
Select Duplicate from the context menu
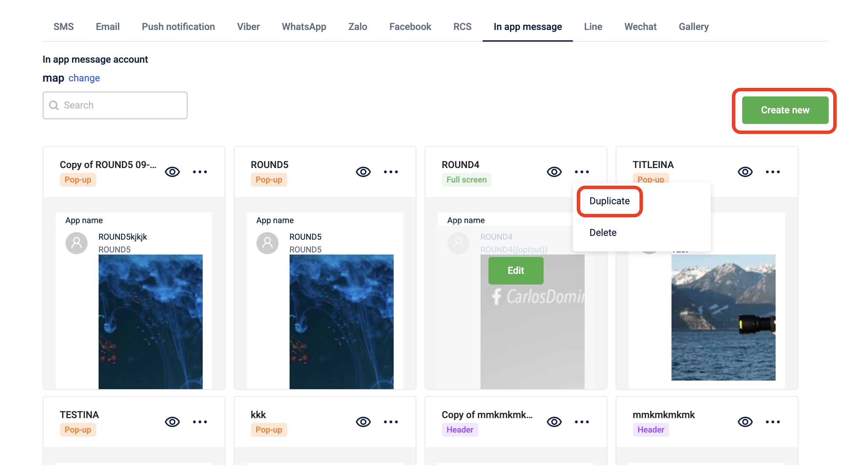(609, 201)
